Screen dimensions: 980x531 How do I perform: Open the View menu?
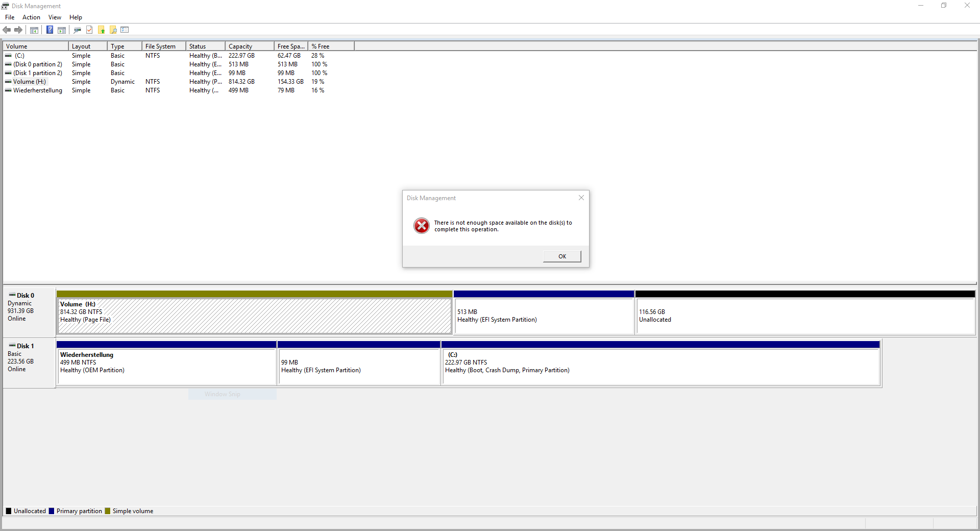(x=54, y=17)
